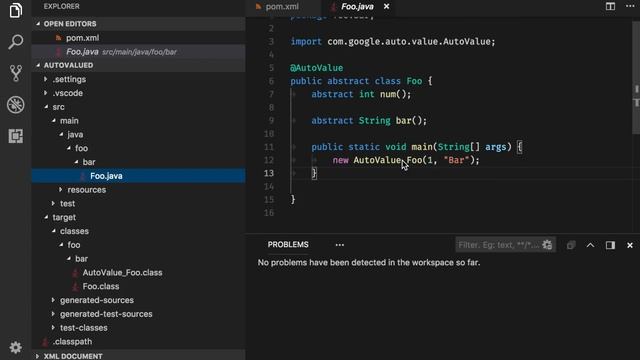
Task: Select the foo folder under classes
Action: coord(139,245)
